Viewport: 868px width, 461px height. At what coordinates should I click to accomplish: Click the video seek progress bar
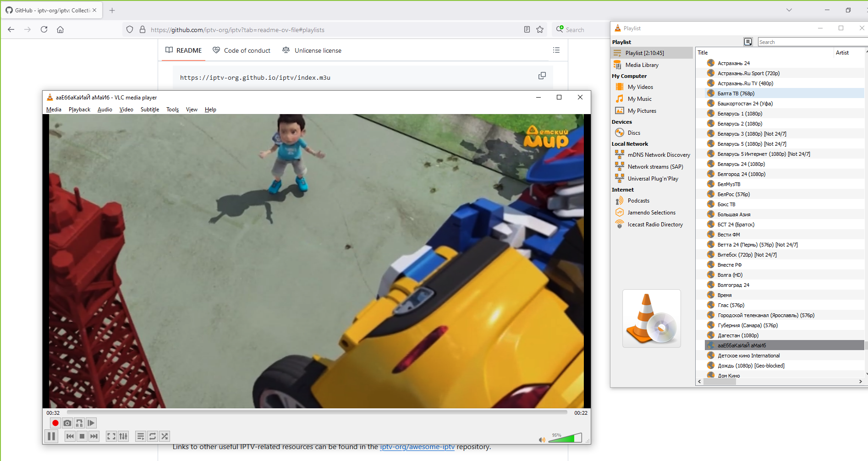(x=317, y=412)
